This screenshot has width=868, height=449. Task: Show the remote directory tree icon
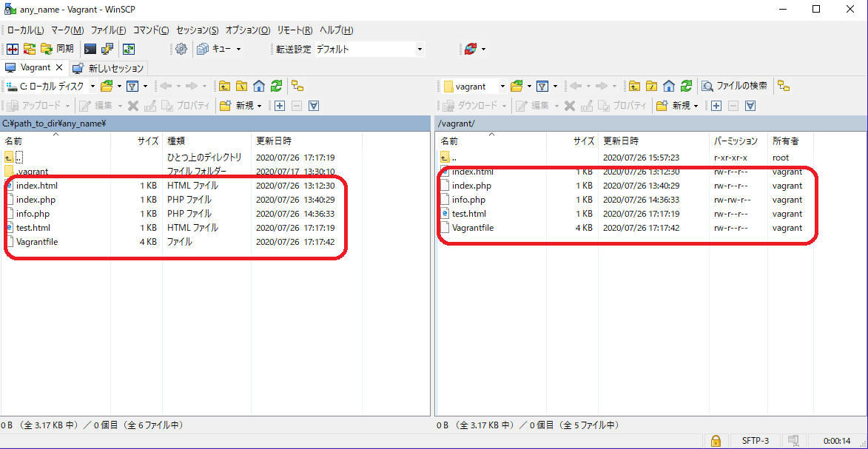pos(784,86)
